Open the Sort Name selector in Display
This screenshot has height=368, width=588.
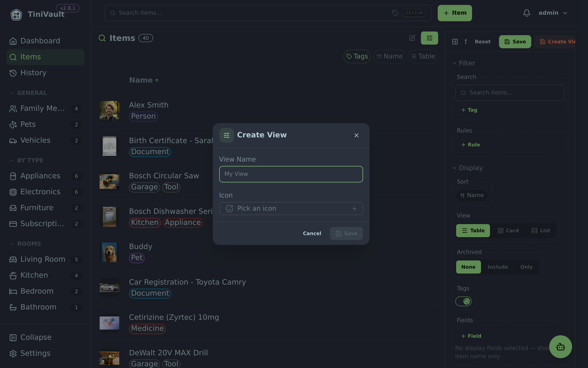click(472, 195)
